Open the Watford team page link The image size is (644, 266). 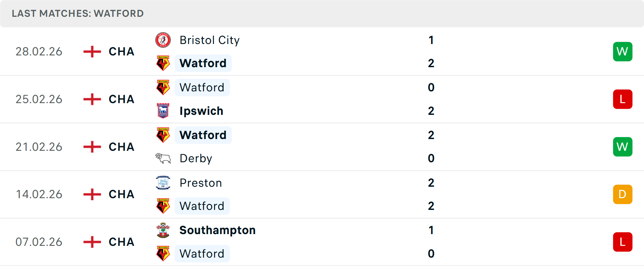click(203, 63)
